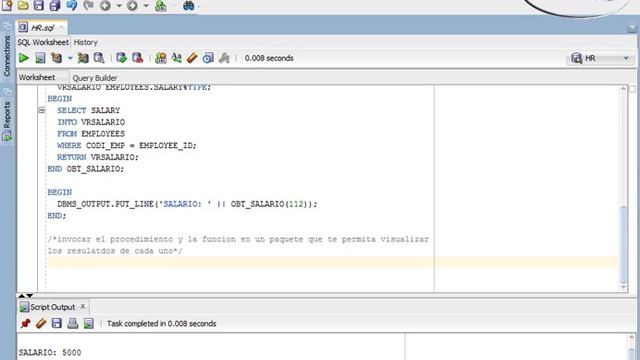The height and width of the screenshot is (360, 640).
Task: Print the Script Output
Action: click(73, 323)
